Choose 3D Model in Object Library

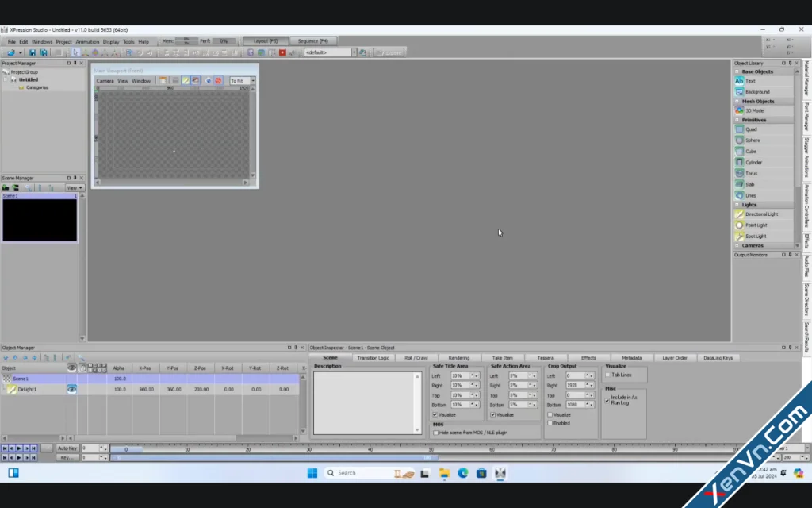pyautogui.click(x=764, y=110)
